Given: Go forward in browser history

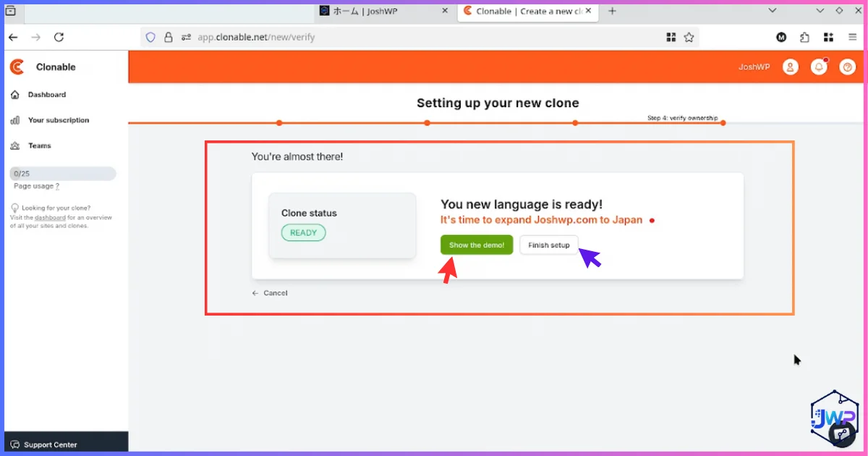Looking at the screenshot, I should coord(36,37).
